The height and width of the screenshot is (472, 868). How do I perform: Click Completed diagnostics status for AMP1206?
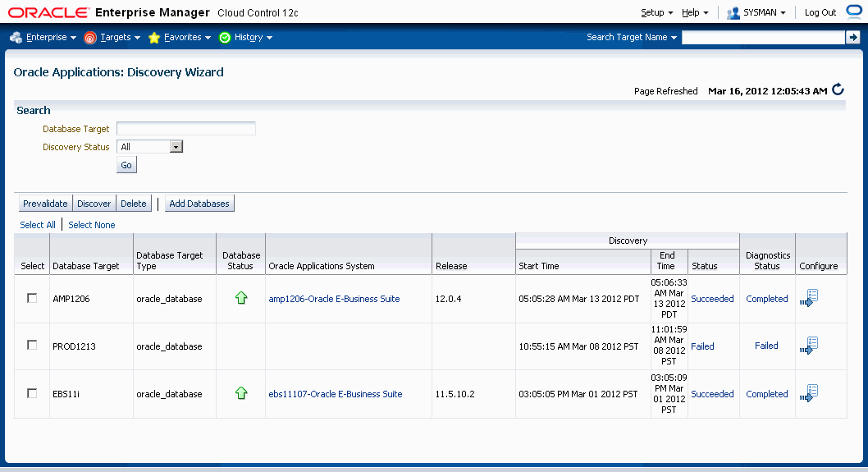click(x=767, y=299)
